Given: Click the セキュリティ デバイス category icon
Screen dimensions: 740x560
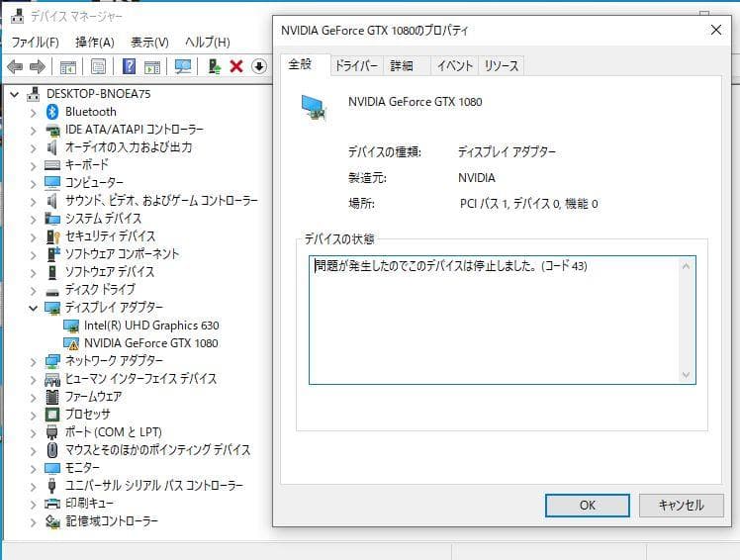Looking at the screenshot, I should click(52, 236).
